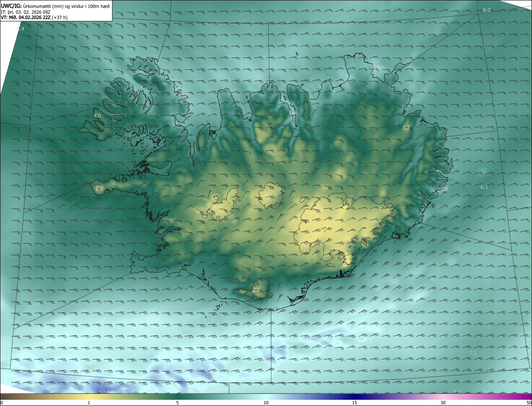Click the '7.1' value label over the southeast sea

pos(473,353)
